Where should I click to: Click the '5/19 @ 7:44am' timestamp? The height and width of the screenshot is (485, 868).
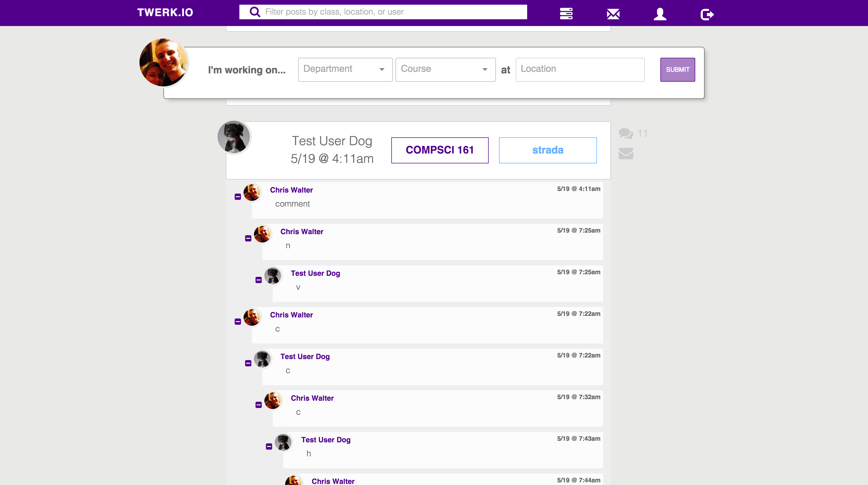pos(579,480)
